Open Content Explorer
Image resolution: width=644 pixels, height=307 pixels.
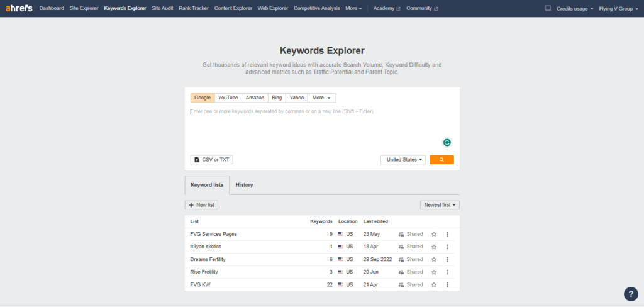pyautogui.click(x=233, y=8)
